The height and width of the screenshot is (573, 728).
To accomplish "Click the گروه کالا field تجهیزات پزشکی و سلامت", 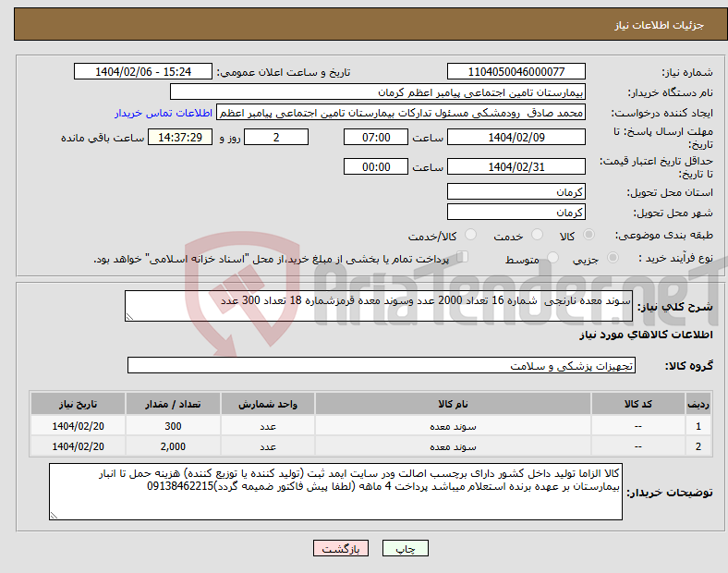I will coord(382,365).
